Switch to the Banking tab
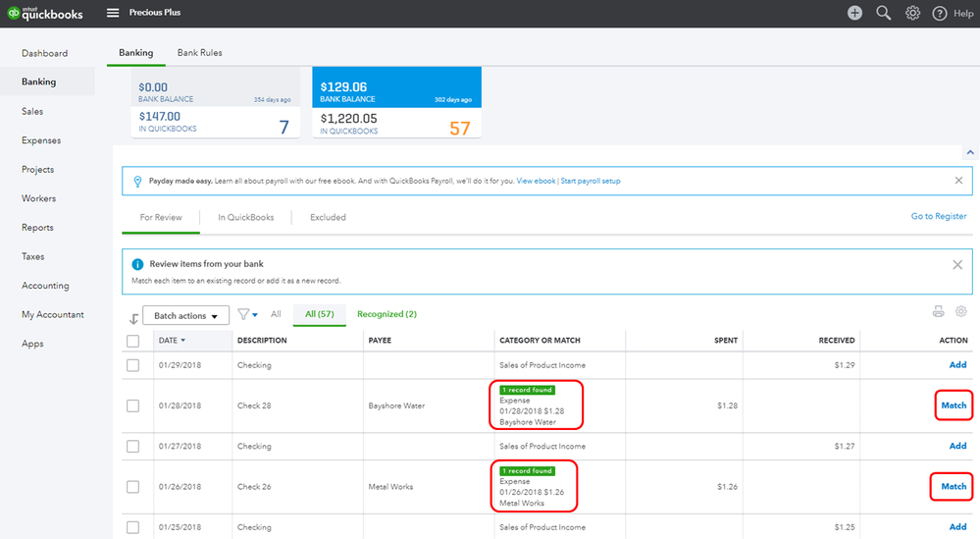Screen dimensions: 980x539 [x=136, y=52]
